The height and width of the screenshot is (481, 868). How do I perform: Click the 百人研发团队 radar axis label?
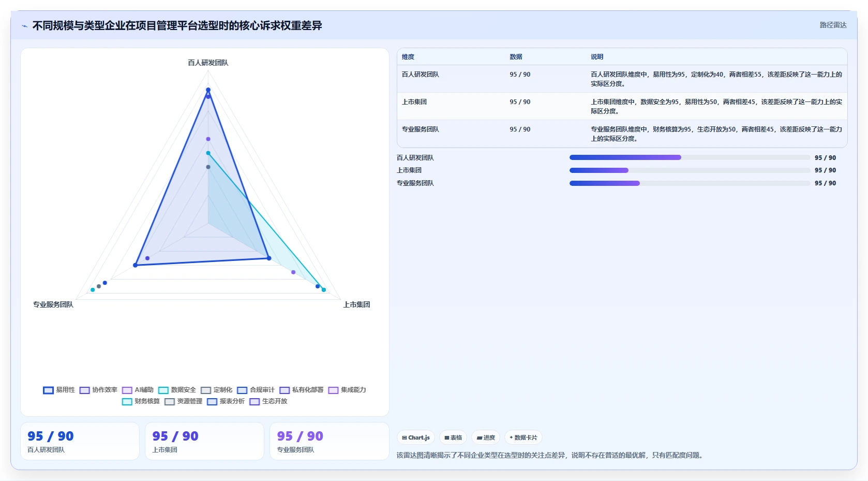tap(208, 63)
